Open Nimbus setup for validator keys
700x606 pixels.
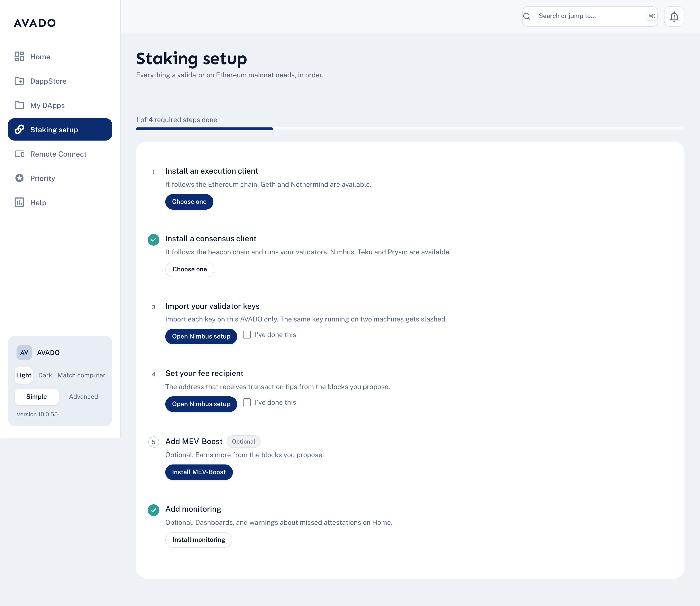(201, 337)
